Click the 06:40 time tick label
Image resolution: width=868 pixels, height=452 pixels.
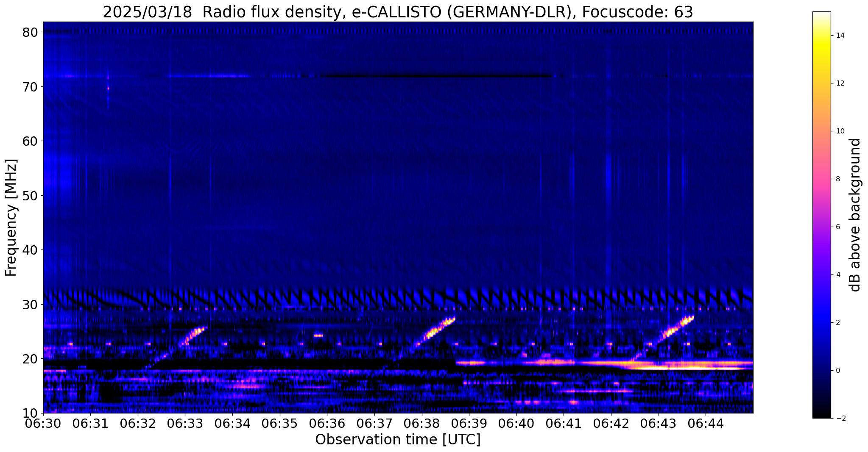point(516,423)
